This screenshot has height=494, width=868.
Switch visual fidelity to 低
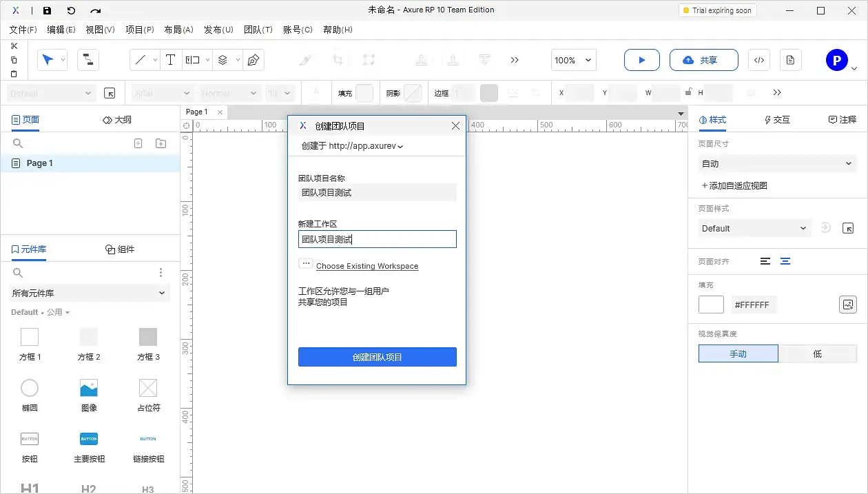coord(818,353)
